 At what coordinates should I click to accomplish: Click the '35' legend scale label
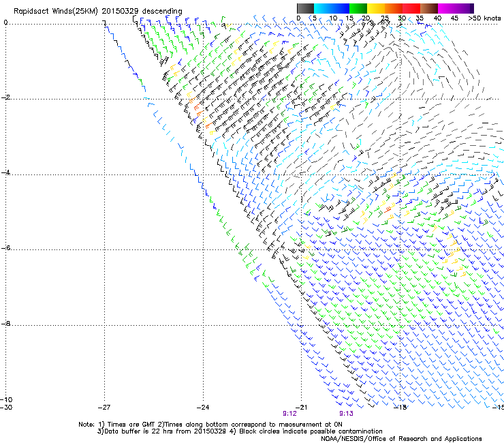tap(420, 18)
